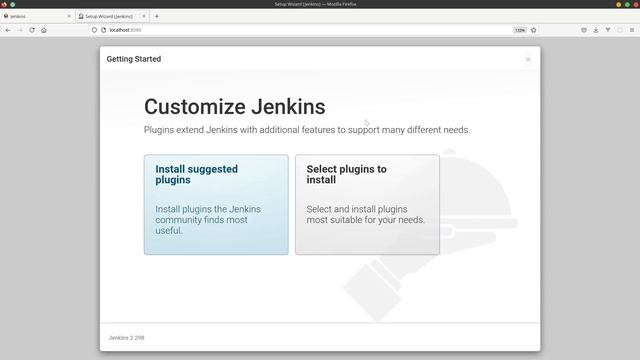Open the Firefox home page
The width and height of the screenshot is (640, 360).
[x=44, y=30]
